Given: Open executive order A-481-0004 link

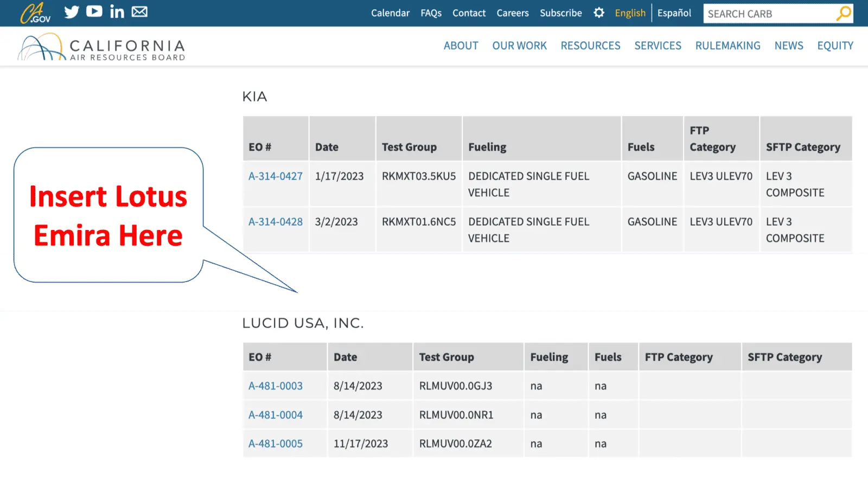Looking at the screenshot, I should [276, 415].
